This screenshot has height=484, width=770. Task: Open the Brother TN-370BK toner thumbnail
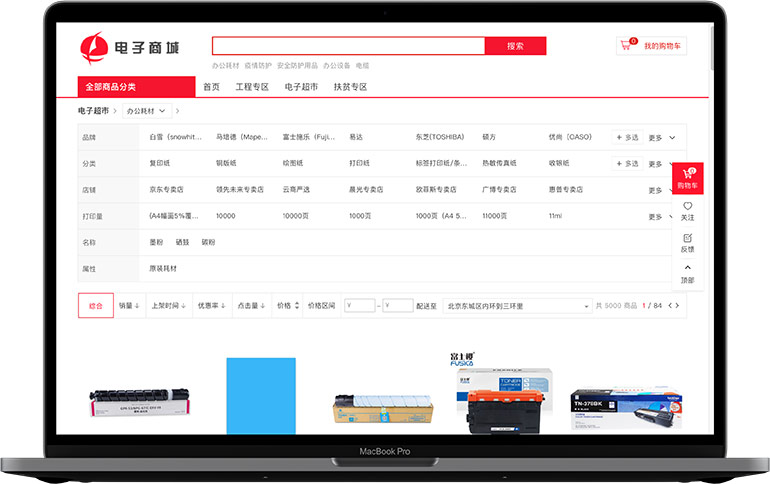click(610, 410)
